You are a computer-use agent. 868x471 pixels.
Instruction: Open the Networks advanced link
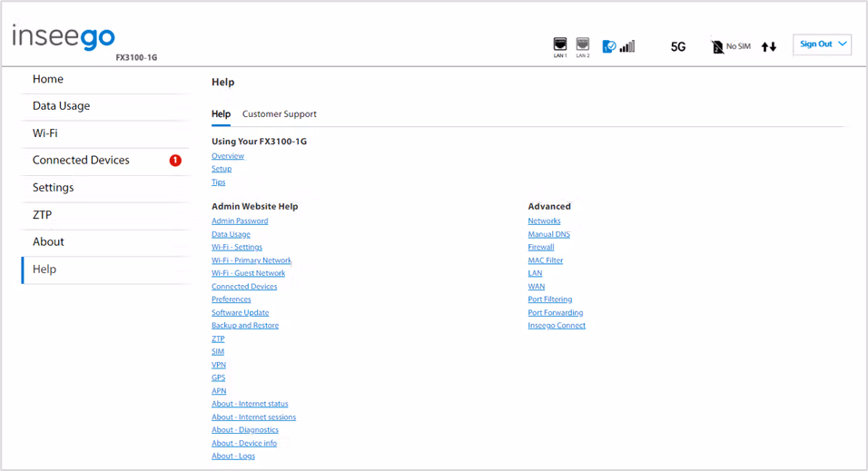pyautogui.click(x=544, y=221)
